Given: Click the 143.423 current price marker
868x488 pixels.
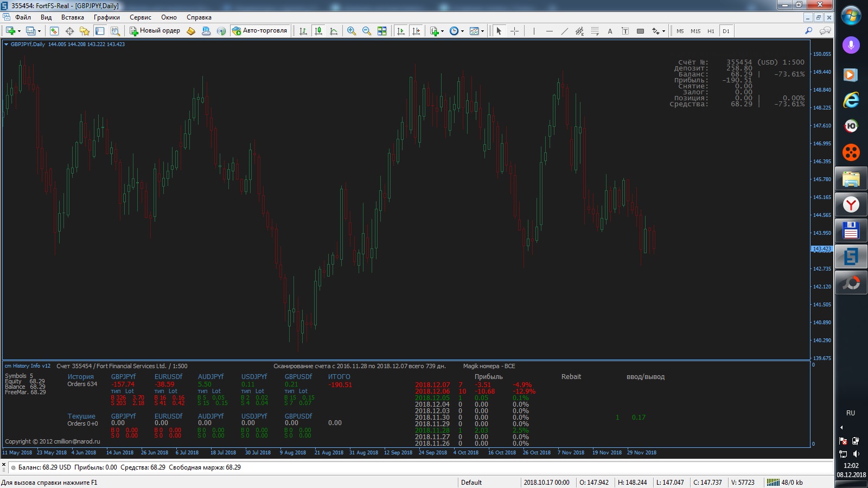Looking at the screenshot, I should tap(821, 249).
